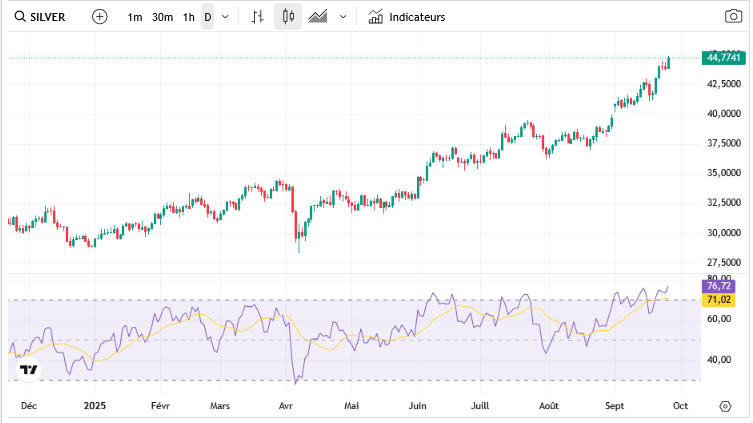Expand the chart style dropdown arrow
Viewport: 753px width, 423px height.
coord(344,17)
